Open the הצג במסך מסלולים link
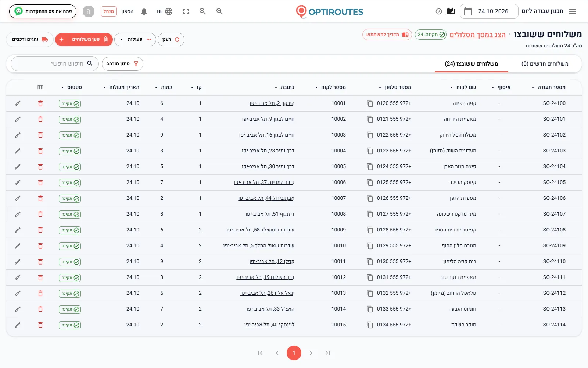 [477, 35]
